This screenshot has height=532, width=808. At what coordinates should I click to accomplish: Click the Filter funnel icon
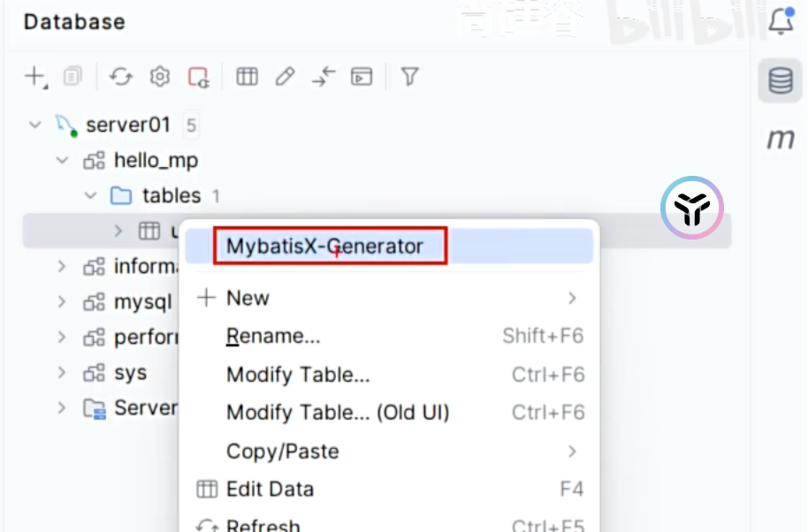point(409,77)
